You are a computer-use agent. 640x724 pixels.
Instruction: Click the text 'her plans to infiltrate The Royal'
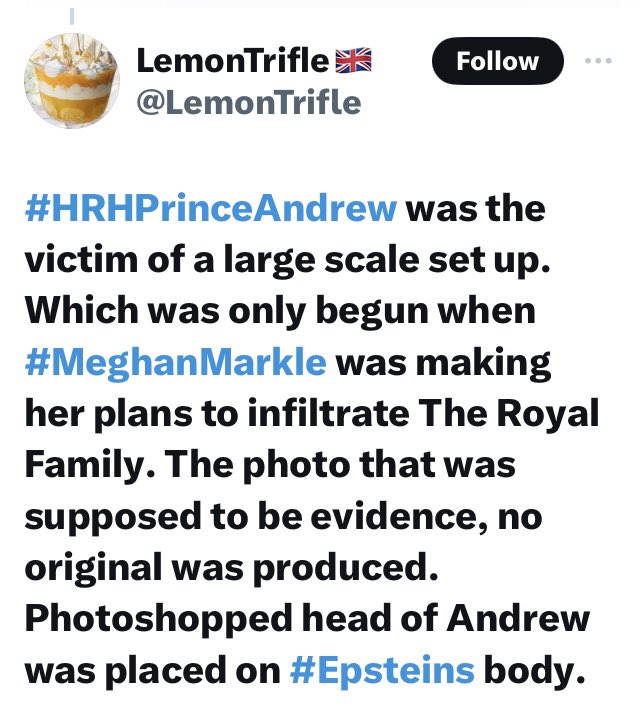pos(312,413)
